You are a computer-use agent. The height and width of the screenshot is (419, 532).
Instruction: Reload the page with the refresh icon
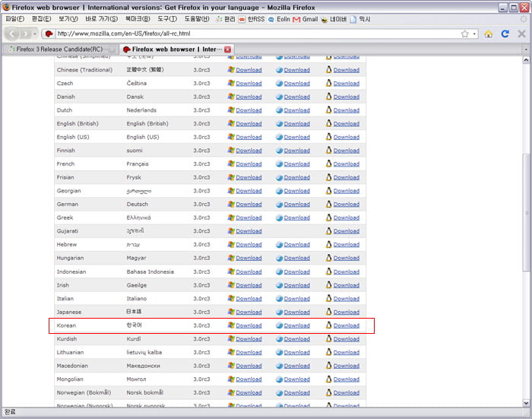505,33
